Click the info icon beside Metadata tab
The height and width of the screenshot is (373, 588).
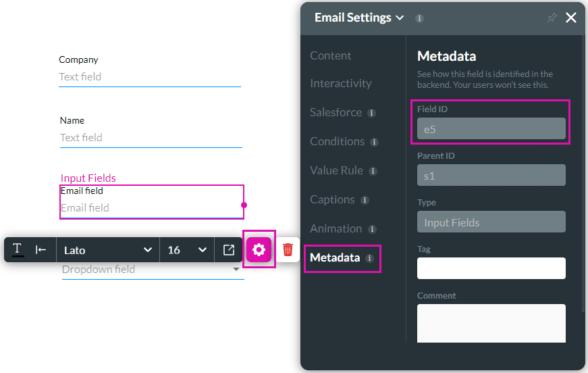(369, 258)
